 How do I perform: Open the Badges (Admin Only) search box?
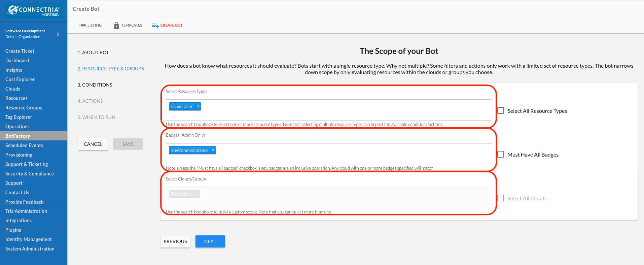click(329, 154)
